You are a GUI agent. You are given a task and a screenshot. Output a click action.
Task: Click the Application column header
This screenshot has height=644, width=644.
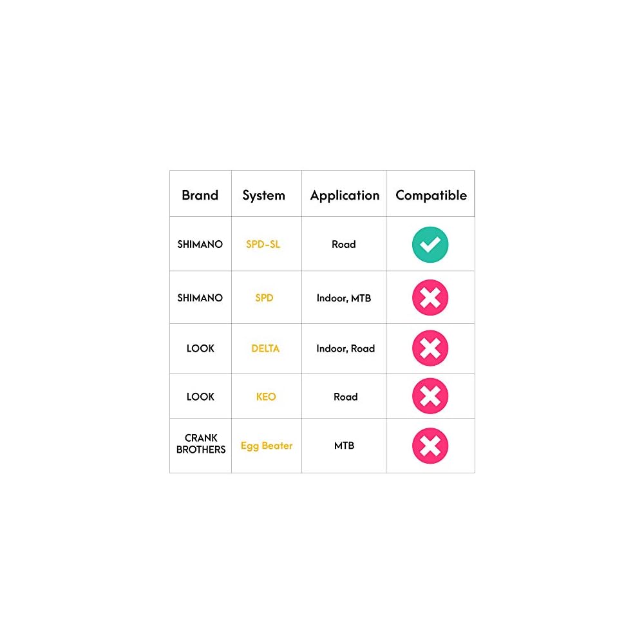[x=345, y=195]
